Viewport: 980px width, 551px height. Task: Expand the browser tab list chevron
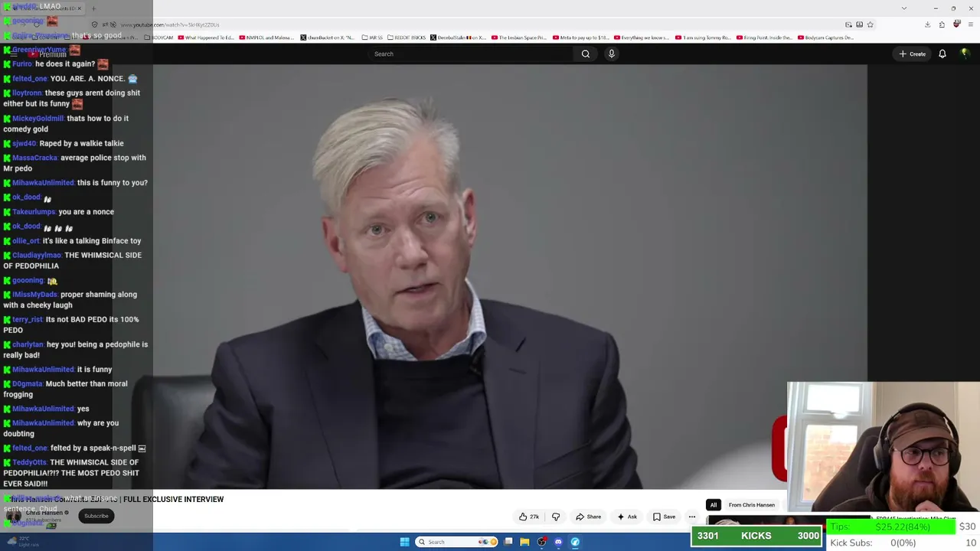click(x=903, y=8)
